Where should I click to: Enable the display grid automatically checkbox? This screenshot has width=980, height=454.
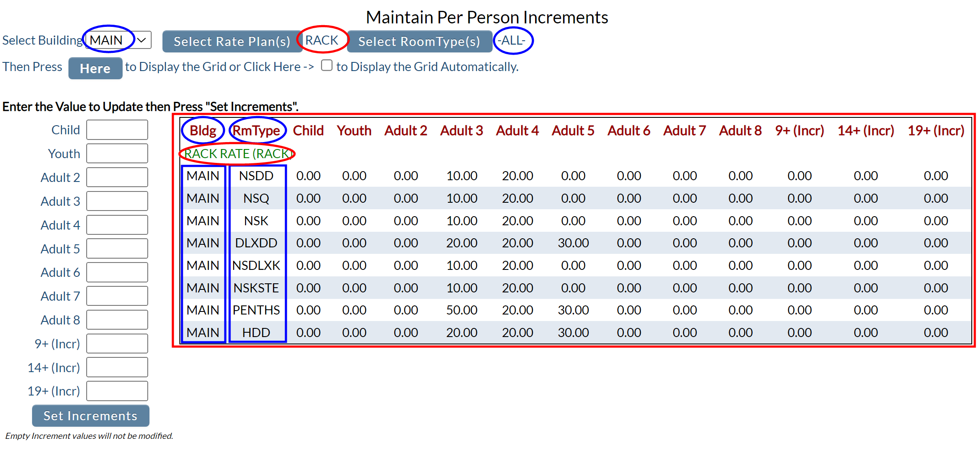(327, 65)
